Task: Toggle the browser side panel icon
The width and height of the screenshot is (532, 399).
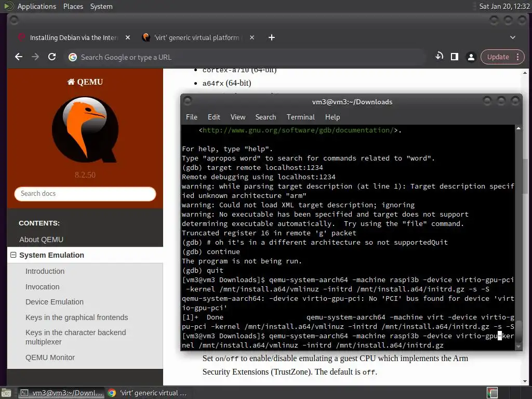Action: [455, 57]
